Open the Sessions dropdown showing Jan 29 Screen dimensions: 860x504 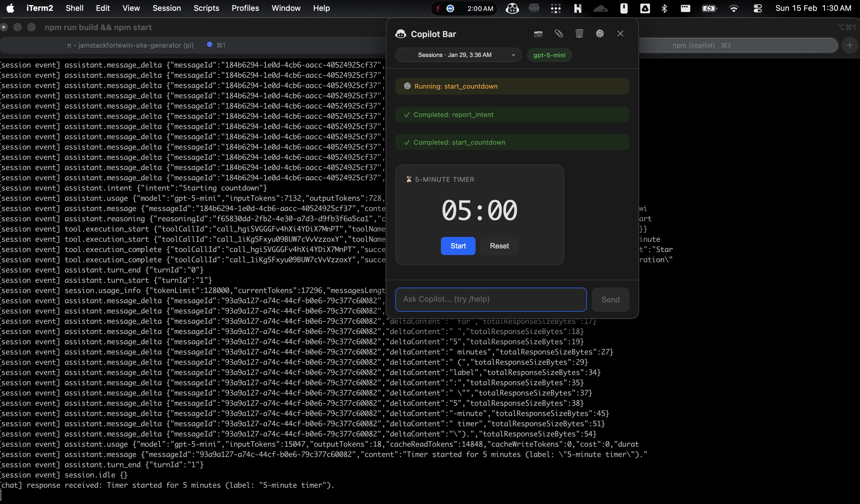click(458, 55)
